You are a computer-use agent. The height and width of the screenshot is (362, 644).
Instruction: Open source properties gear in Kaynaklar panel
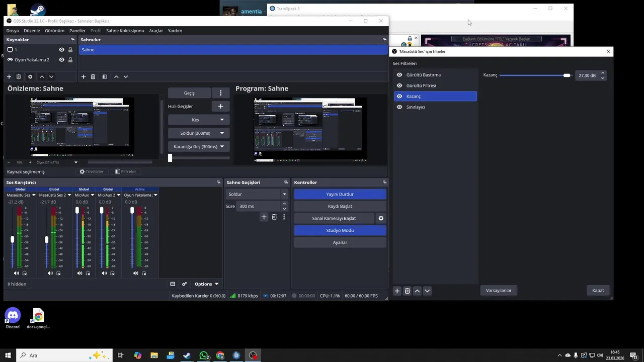click(x=30, y=76)
